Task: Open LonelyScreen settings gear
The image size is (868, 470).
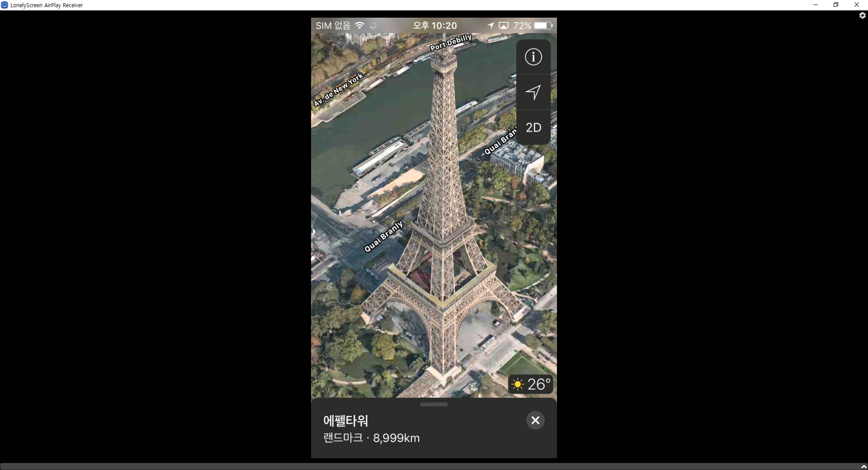Action: click(862, 15)
